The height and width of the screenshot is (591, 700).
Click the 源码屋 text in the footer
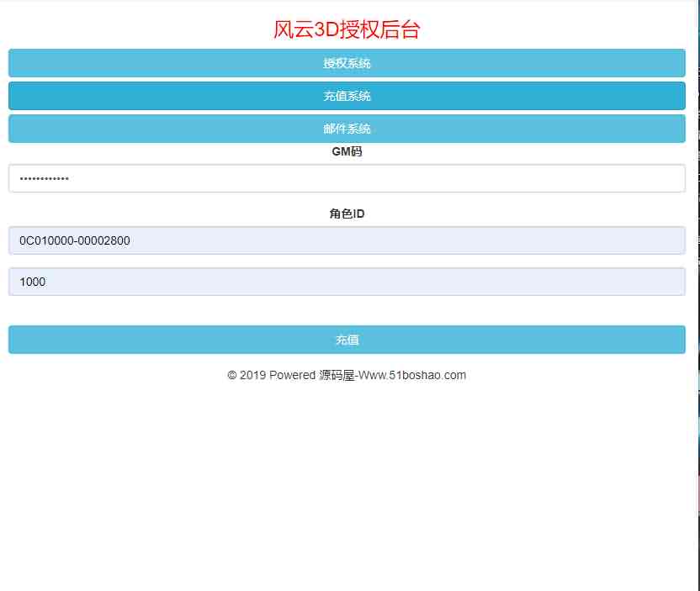click(335, 375)
